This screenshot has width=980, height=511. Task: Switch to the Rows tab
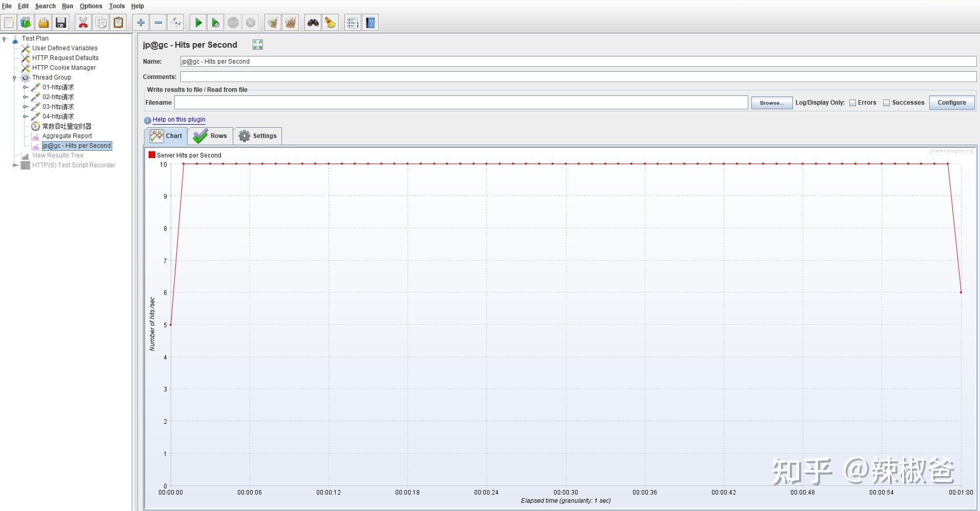[210, 135]
